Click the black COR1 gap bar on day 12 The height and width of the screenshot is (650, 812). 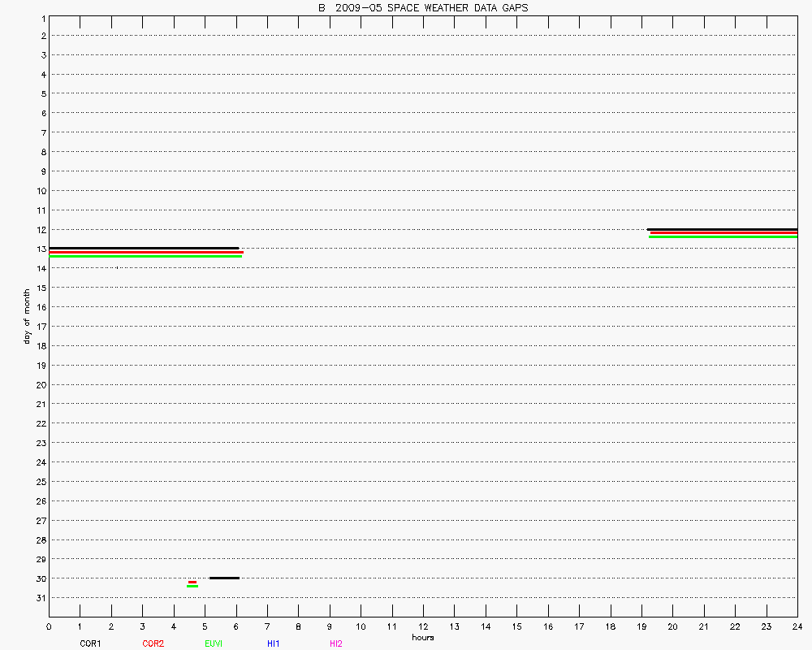coord(722,229)
